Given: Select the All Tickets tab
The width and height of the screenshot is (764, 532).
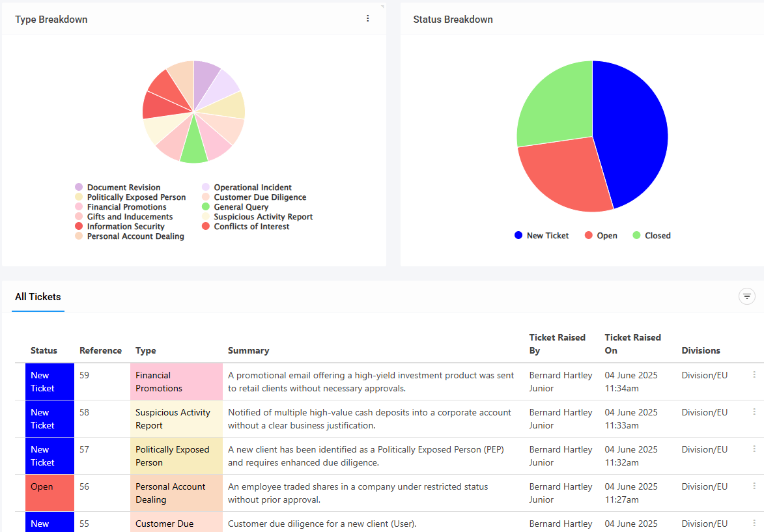Looking at the screenshot, I should coord(38,297).
